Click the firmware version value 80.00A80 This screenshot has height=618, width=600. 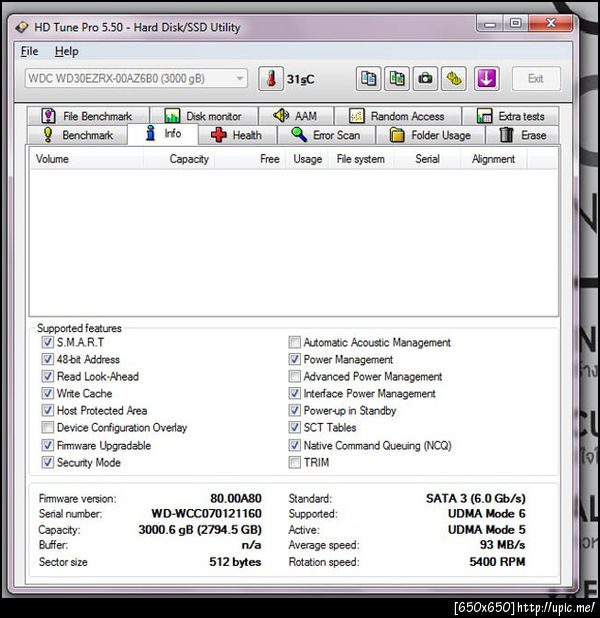(x=236, y=498)
